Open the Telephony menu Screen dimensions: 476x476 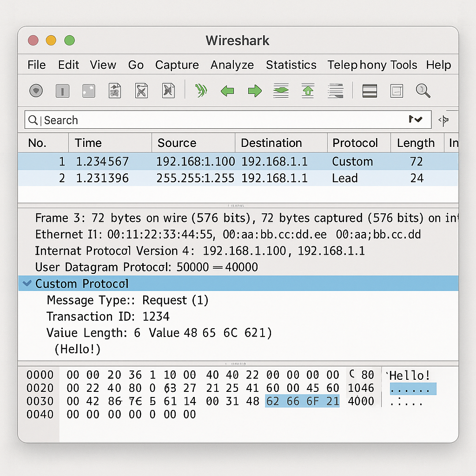point(357,65)
